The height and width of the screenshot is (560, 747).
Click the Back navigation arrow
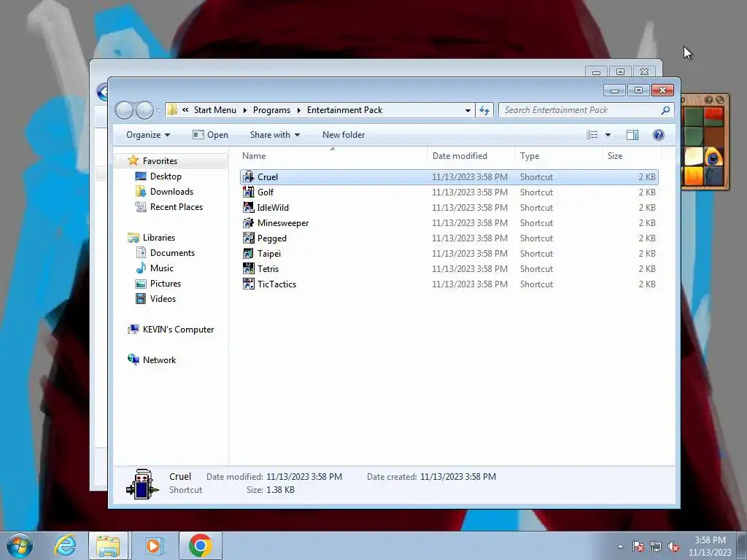pos(124,111)
